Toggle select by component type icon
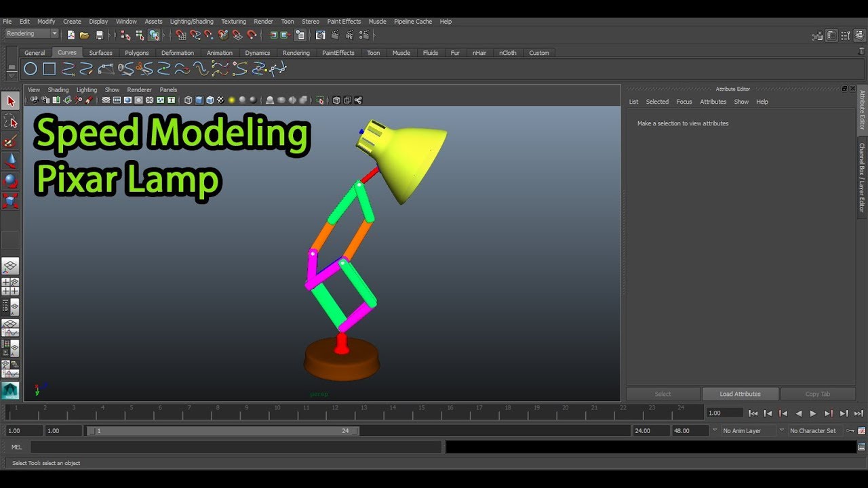Screen dimensions: 868x488 155,35
